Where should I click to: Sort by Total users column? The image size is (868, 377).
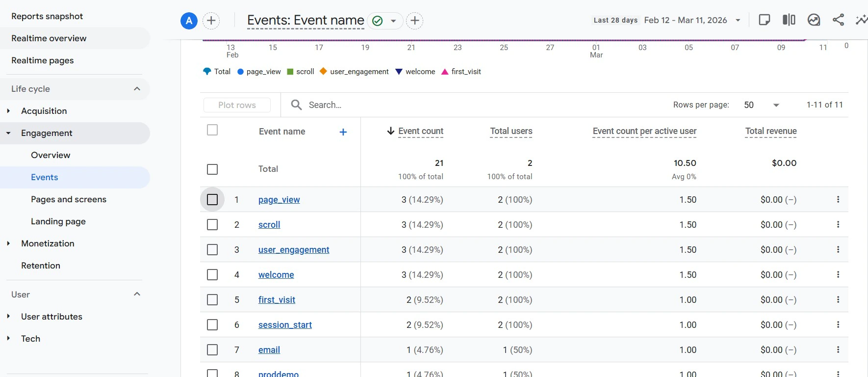(x=511, y=131)
